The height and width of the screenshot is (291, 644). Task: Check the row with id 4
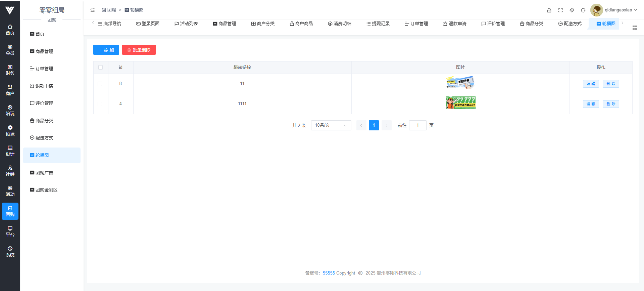100,104
